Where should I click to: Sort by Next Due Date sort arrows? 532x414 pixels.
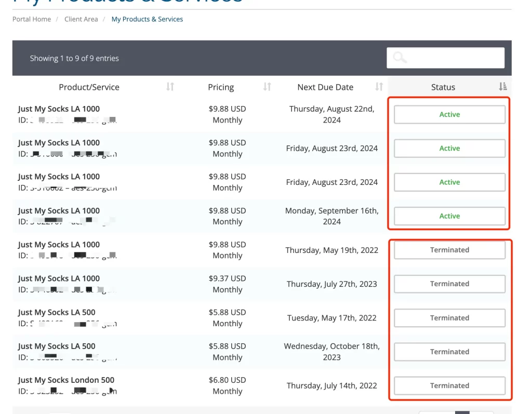click(x=379, y=87)
